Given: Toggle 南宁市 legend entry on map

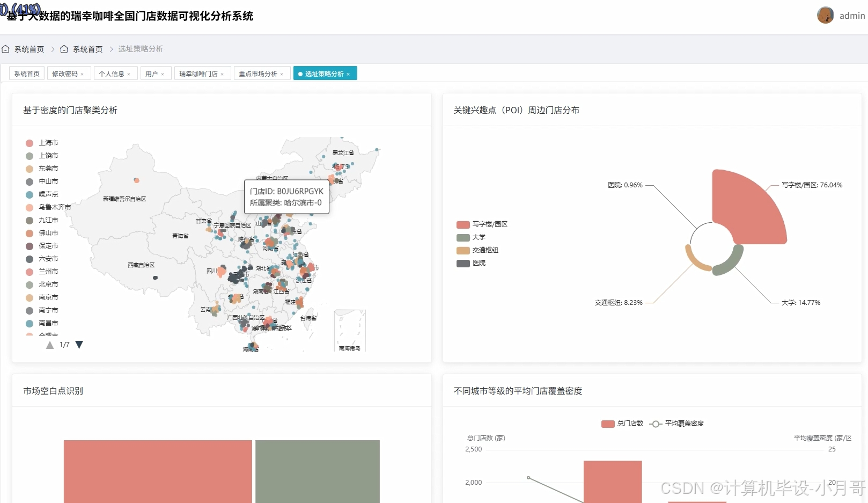Looking at the screenshot, I should click(x=42, y=310).
